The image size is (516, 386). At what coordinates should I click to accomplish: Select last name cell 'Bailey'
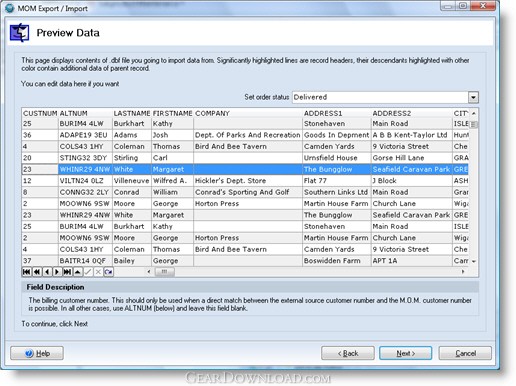point(132,261)
